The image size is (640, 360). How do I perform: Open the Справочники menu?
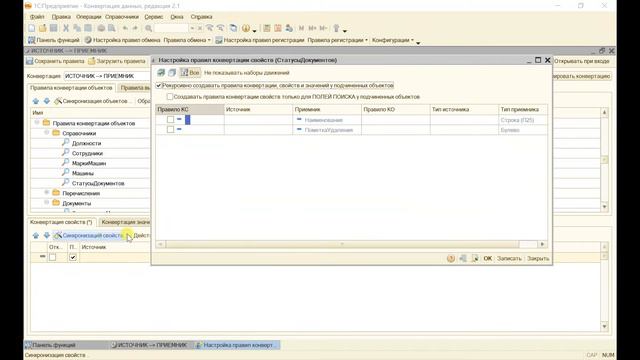tap(122, 17)
